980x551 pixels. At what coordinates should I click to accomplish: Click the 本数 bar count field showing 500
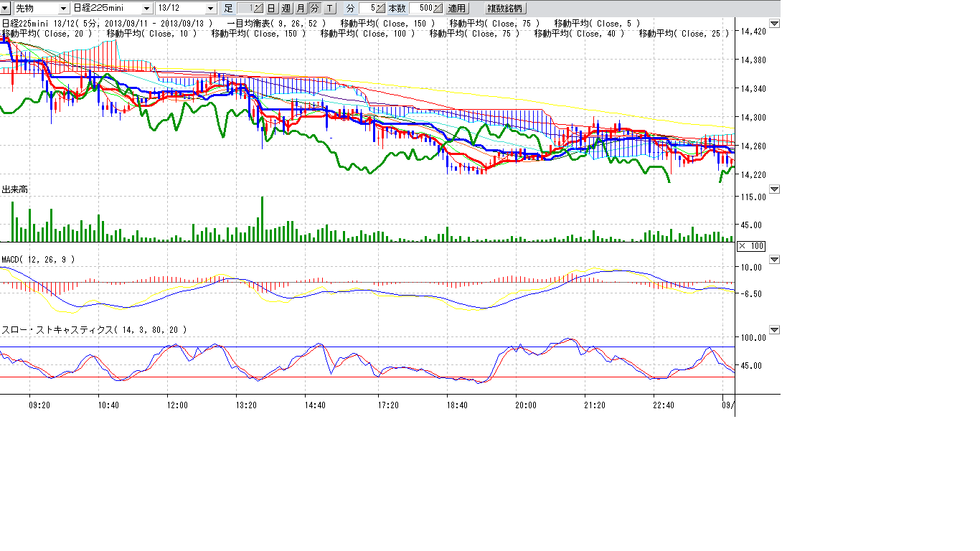(x=420, y=9)
